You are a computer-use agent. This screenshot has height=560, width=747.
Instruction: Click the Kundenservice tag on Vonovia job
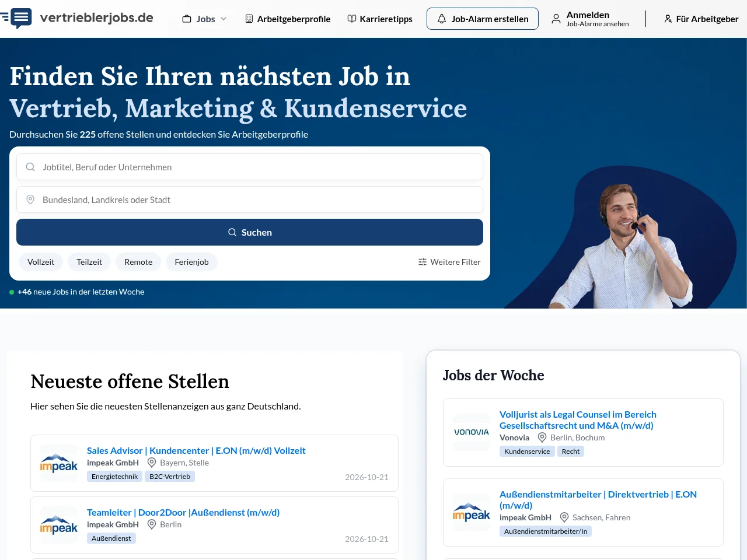click(x=527, y=452)
